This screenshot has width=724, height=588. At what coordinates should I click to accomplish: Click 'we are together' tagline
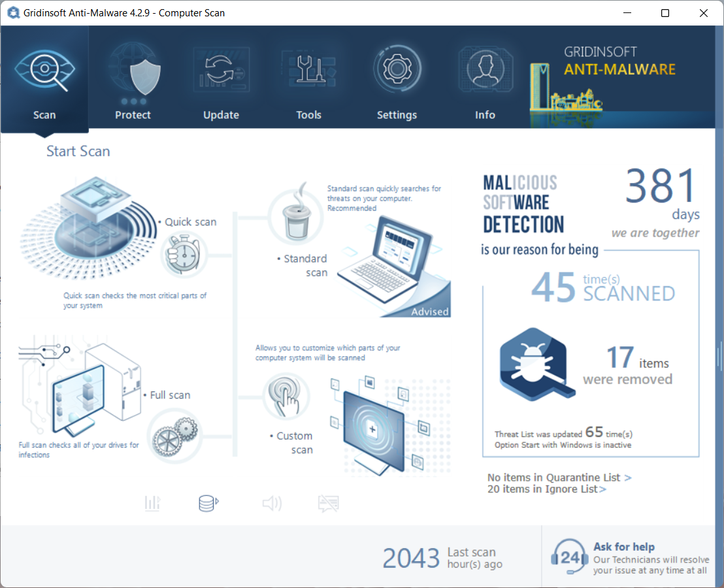pyautogui.click(x=655, y=233)
